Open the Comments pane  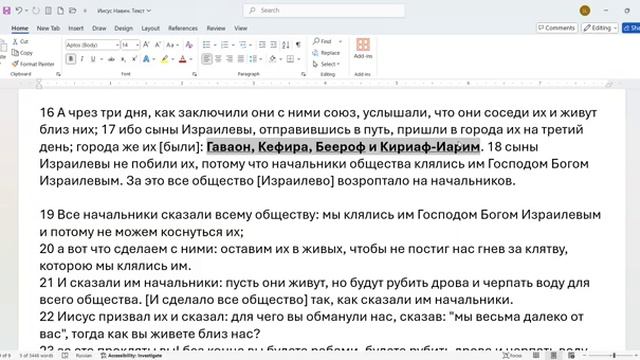point(556,28)
